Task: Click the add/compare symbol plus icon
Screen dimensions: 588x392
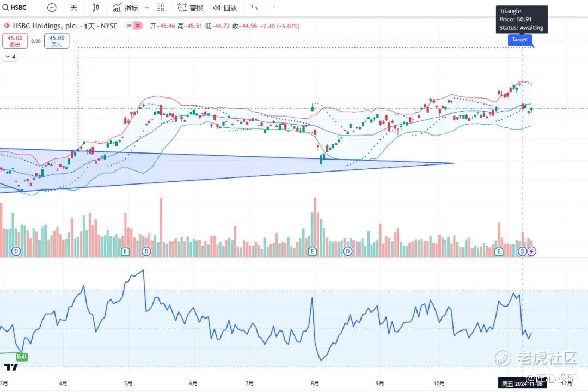Action: pyautogui.click(x=52, y=8)
